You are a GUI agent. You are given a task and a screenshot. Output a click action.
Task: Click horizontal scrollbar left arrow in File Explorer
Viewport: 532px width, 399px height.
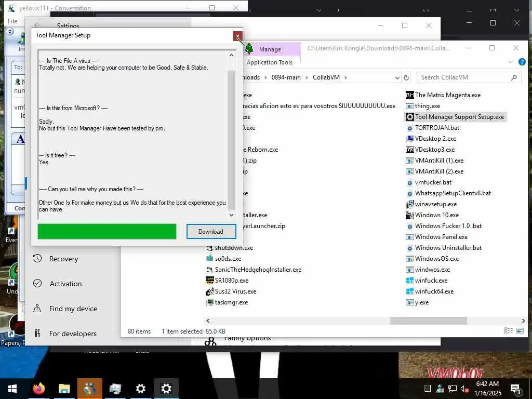208,321
